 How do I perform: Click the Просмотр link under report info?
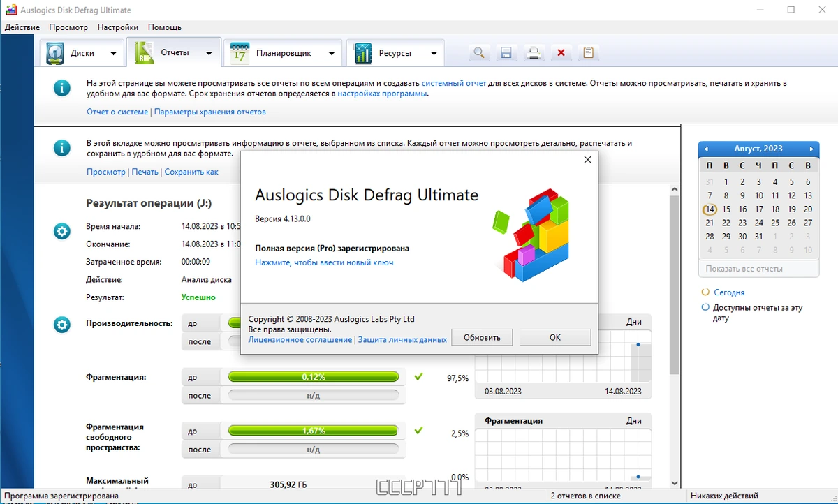106,172
